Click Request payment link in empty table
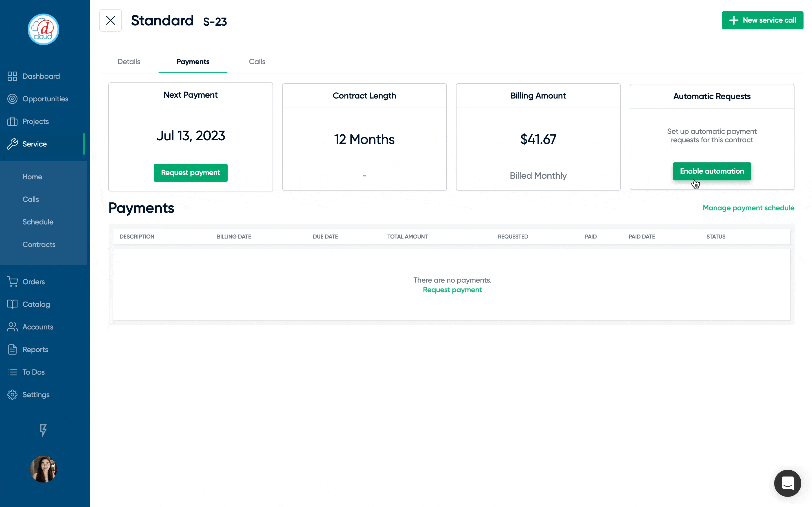Image resolution: width=812 pixels, height=507 pixels. point(452,290)
